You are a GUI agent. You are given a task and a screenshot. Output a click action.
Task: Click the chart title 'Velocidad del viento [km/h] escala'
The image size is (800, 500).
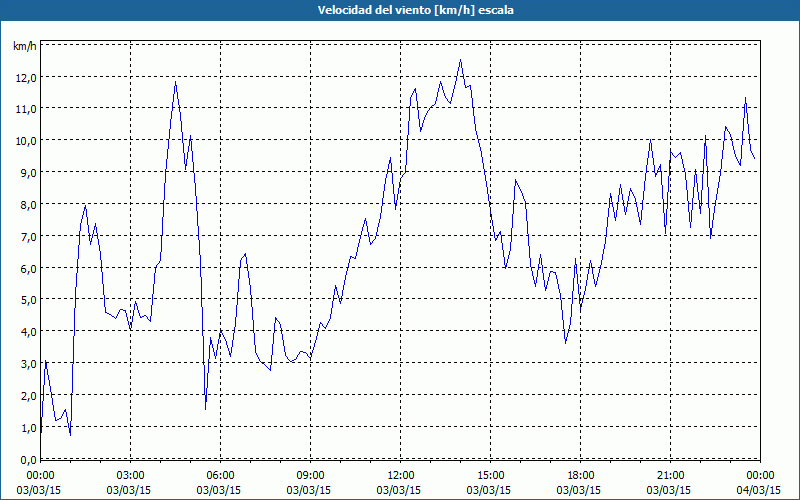coord(415,10)
